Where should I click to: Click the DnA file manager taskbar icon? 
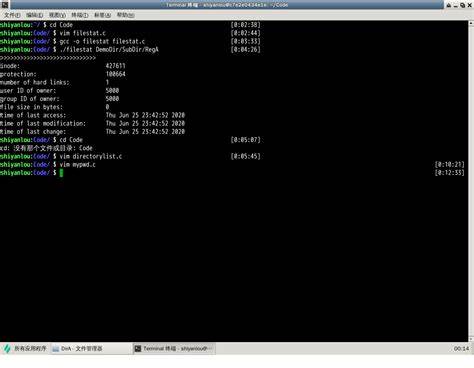click(x=56, y=349)
